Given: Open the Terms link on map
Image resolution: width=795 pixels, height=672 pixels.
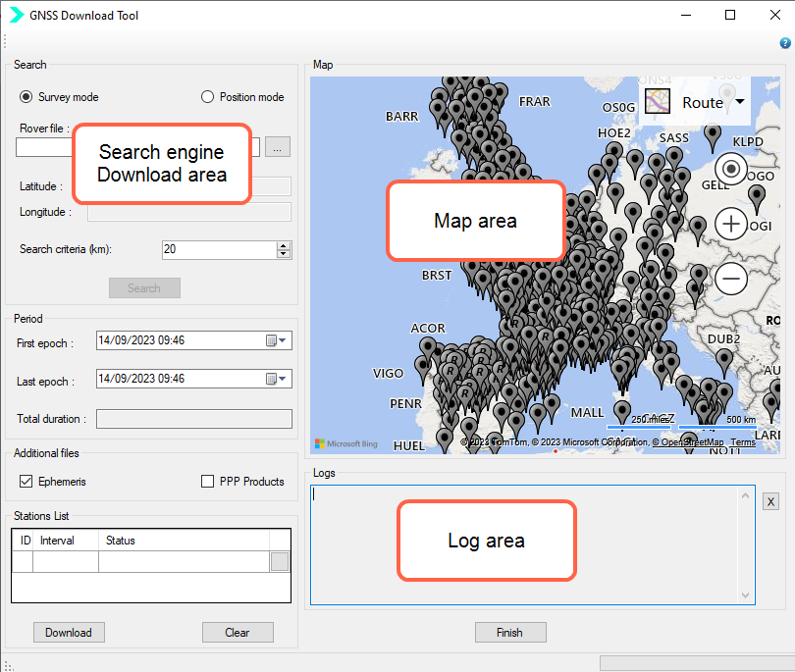Looking at the screenshot, I should click(x=743, y=442).
